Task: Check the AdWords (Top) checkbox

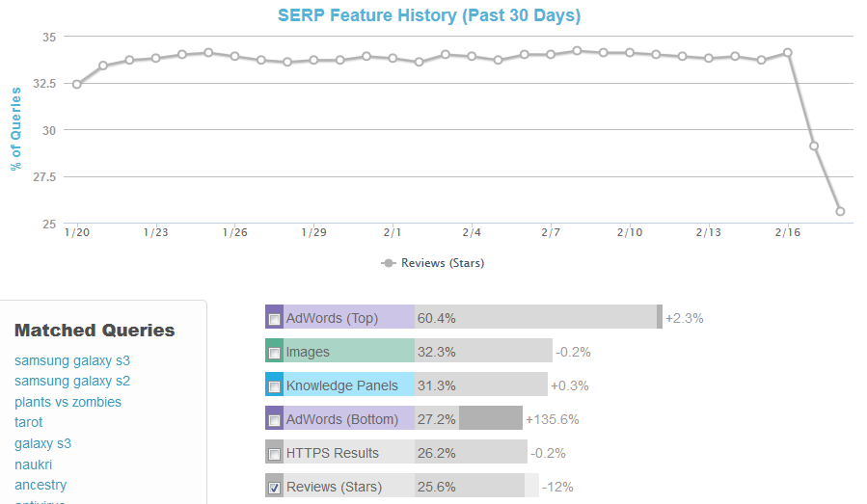Action: [275, 319]
